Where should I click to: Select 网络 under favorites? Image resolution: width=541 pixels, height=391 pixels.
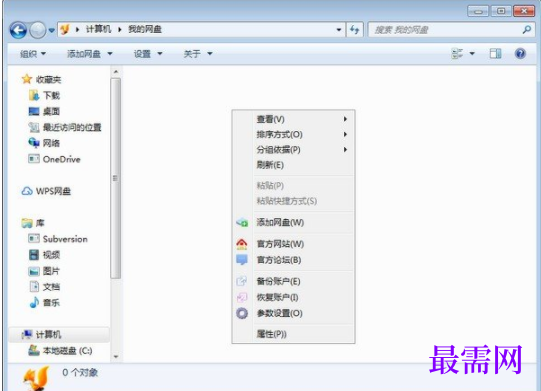tap(51, 143)
